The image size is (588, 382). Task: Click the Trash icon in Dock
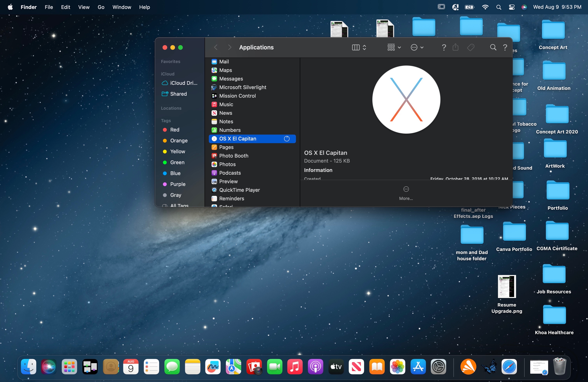click(x=559, y=367)
